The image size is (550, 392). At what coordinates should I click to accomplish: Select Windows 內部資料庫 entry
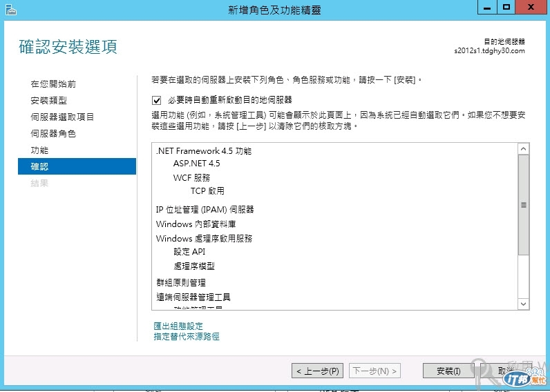(196, 224)
